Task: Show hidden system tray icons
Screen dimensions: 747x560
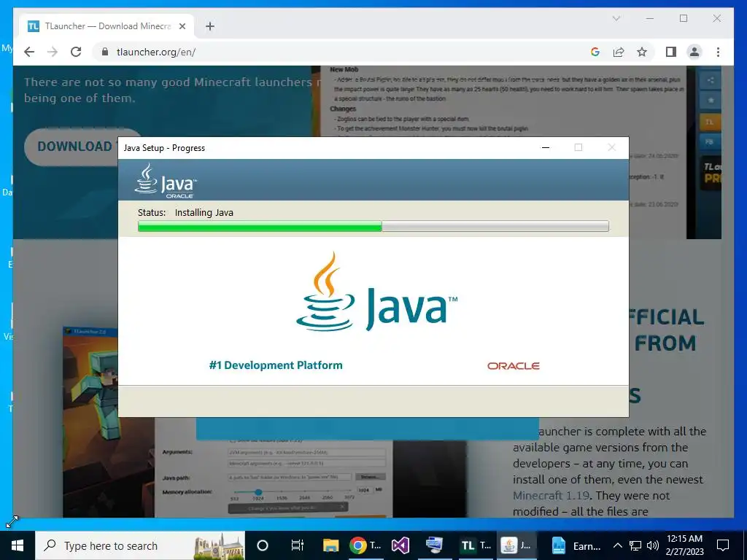Action: point(617,545)
